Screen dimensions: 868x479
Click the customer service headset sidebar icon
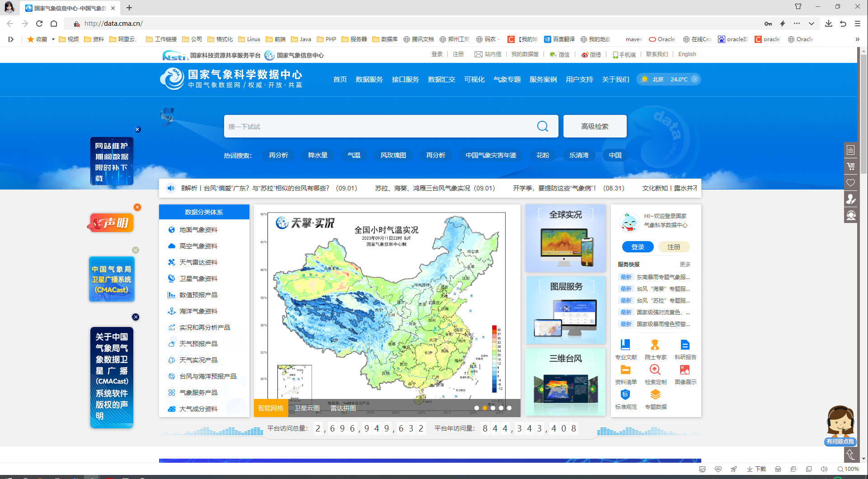(x=851, y=215)
